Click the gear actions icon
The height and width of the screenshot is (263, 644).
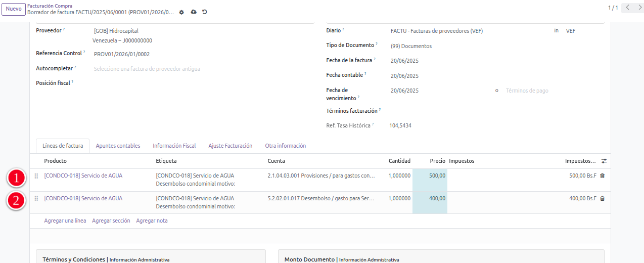pyautogui.click(x=181, y=12)
